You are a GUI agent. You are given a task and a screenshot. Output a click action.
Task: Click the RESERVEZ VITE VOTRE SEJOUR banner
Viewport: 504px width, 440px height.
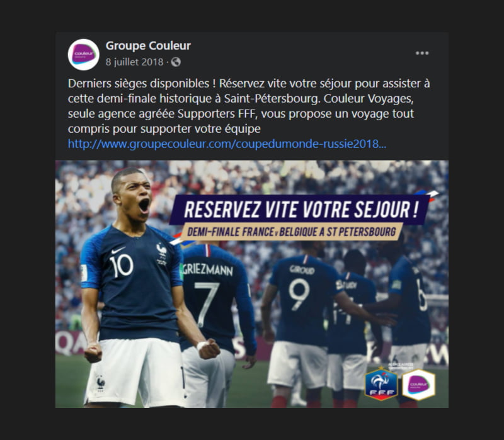pos(301,209)
